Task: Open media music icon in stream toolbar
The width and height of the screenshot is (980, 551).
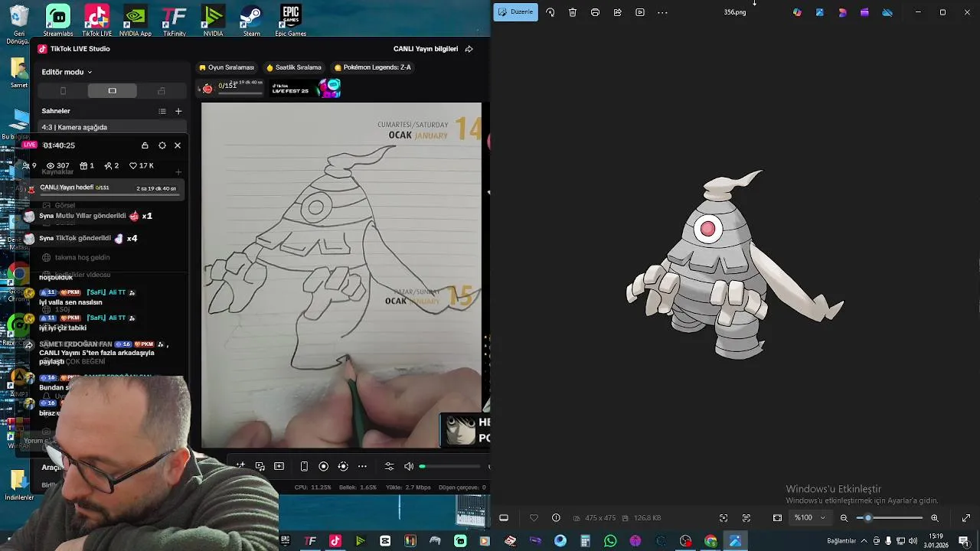Action: point(260,466)
